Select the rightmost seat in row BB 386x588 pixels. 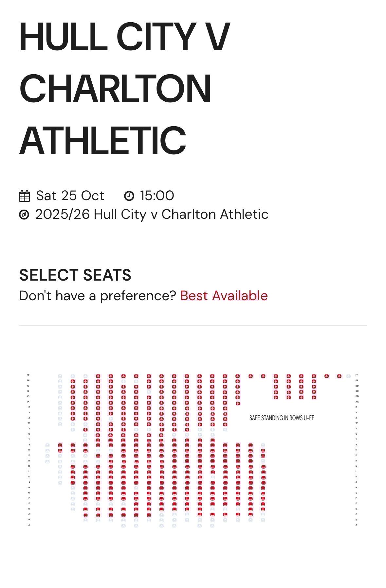point(314,397)
